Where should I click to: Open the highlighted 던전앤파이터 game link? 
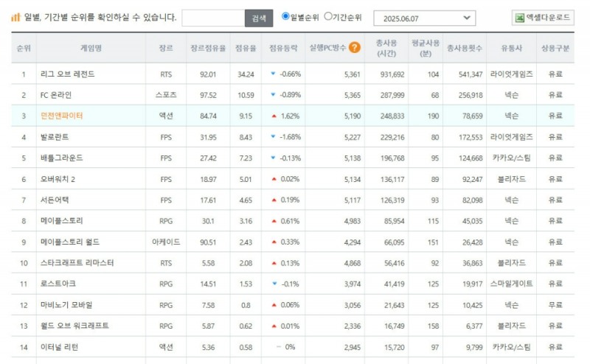coord(62,116)
